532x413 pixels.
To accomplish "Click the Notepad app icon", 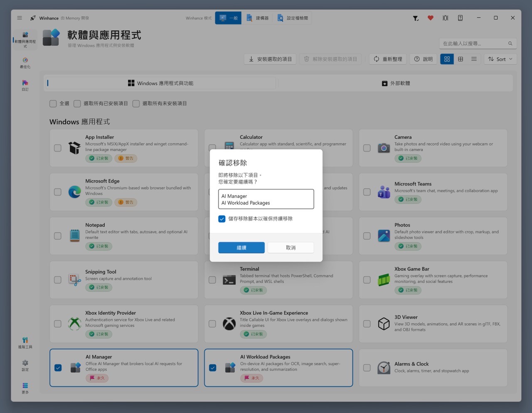I will [75, 236].
